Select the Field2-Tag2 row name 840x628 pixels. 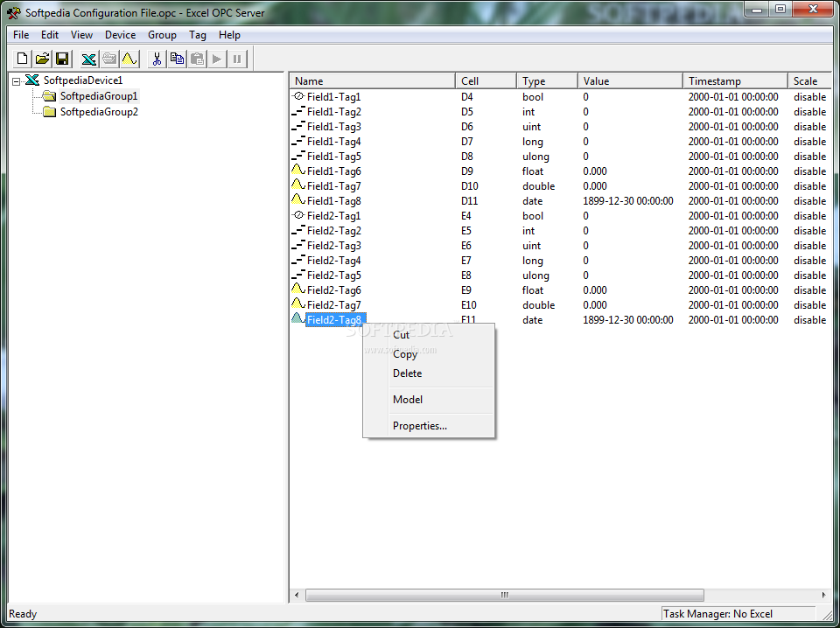point(333,231)
